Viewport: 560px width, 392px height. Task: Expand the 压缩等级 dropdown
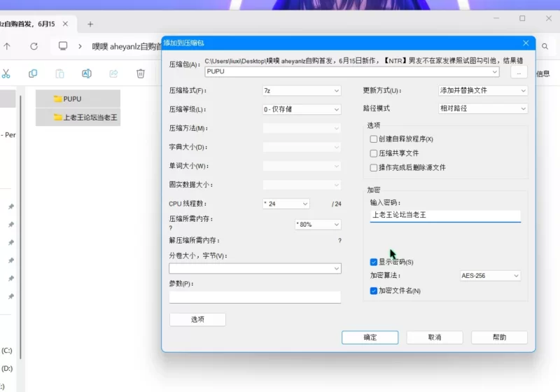coord(301,109)
